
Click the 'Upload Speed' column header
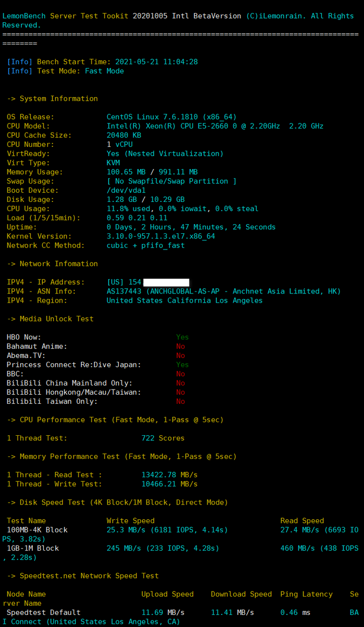[x=167, y=594]
